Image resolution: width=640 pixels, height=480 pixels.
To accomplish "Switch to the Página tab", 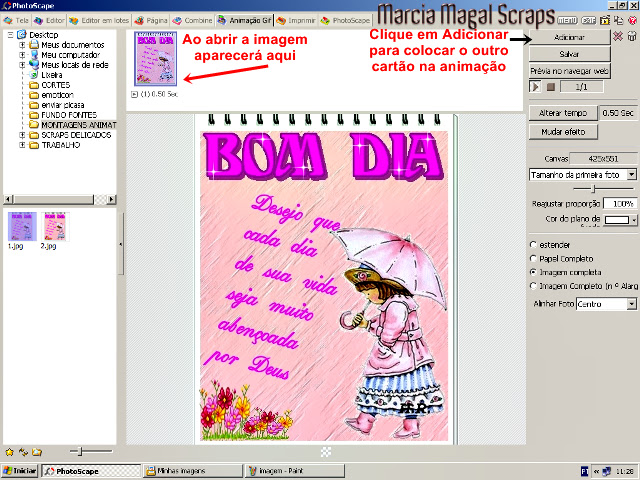I will click(x=151, y=20).
